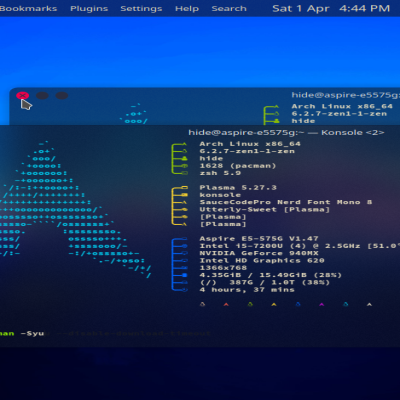Screen dimensions: 400x400
Task: Click the icon beside 'Plasma 5.27.3'
Action: click(x=184, y=188)
